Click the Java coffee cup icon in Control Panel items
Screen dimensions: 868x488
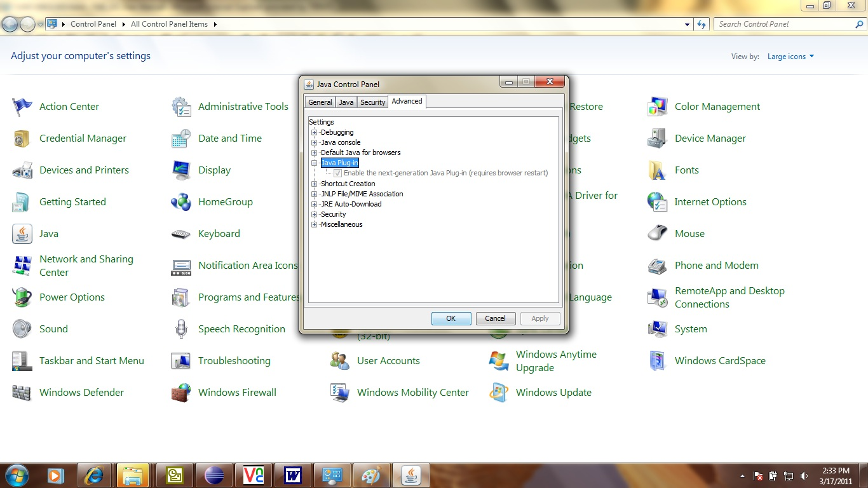[x=22, y=234]
